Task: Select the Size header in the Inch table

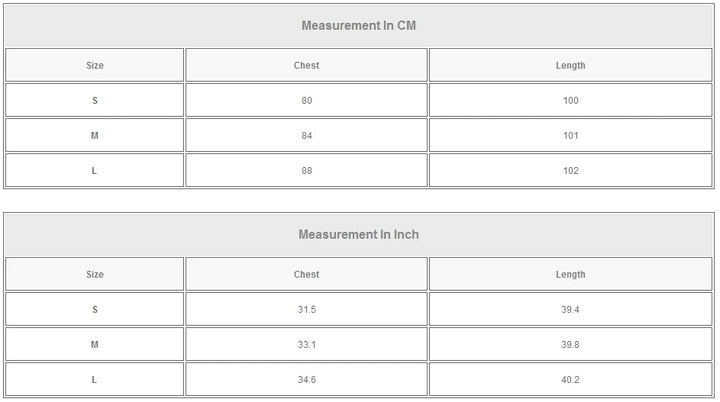Action: [x=95, y=275]
